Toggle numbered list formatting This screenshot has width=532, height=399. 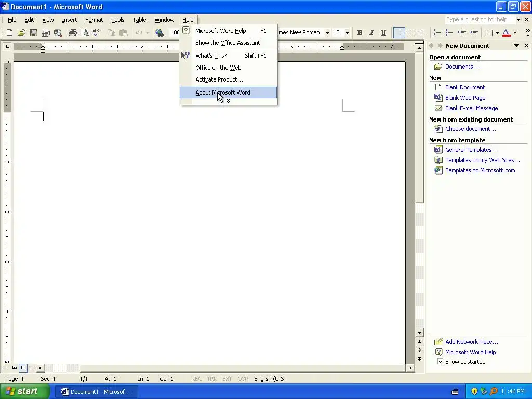[437, 33]
